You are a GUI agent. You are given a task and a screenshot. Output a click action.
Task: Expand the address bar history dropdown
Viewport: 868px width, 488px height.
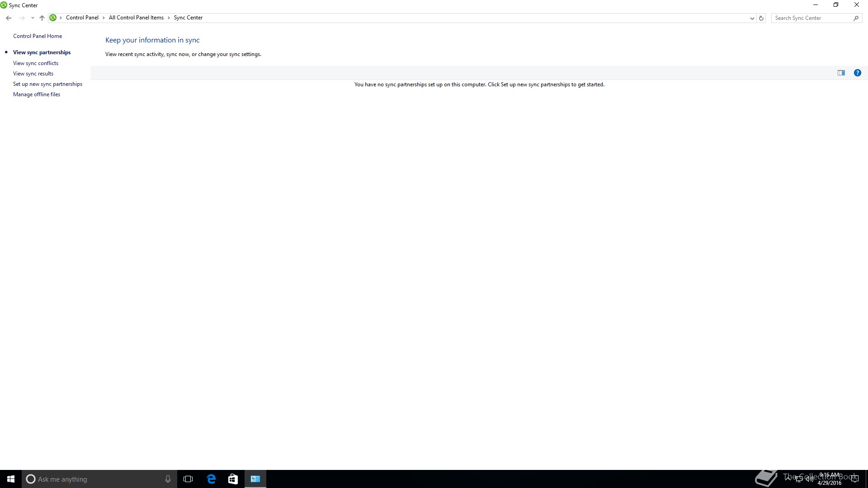752,18
